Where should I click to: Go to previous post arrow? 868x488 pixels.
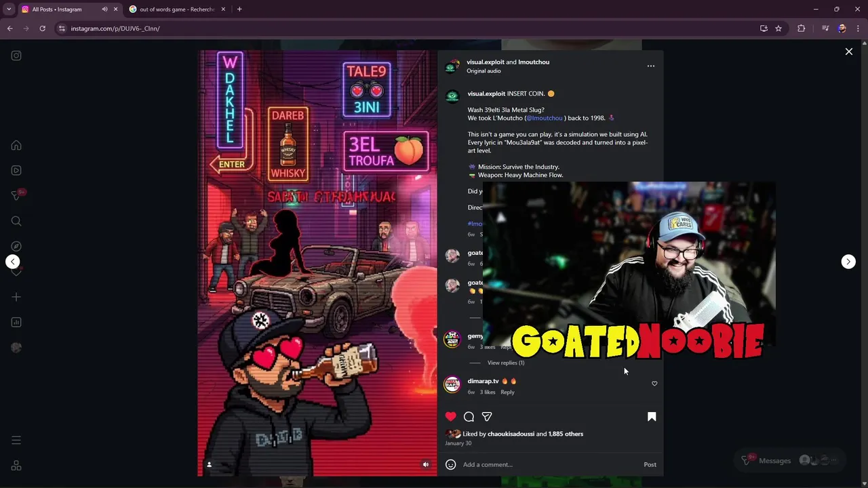pos(13,262)
